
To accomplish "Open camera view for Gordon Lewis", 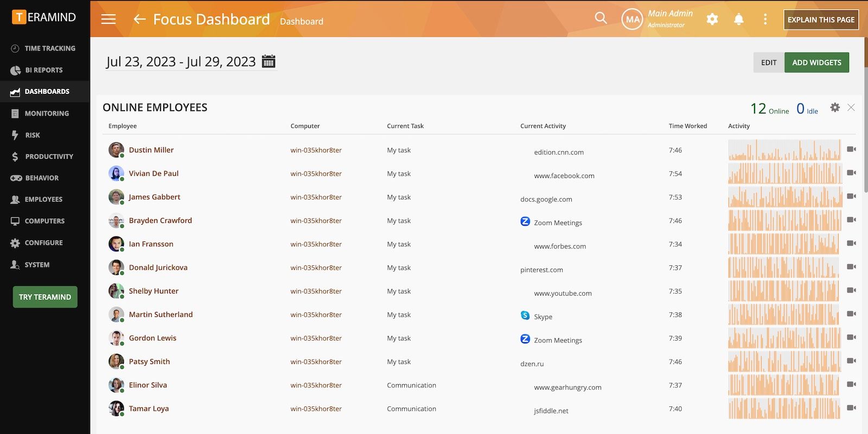I will [851, 337].
